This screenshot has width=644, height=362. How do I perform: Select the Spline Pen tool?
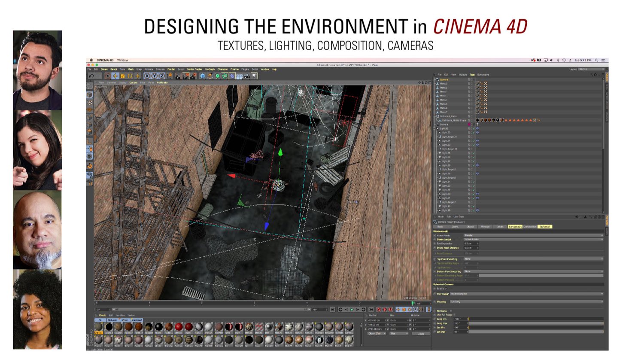pyautogui.click(x=210, y=76)
